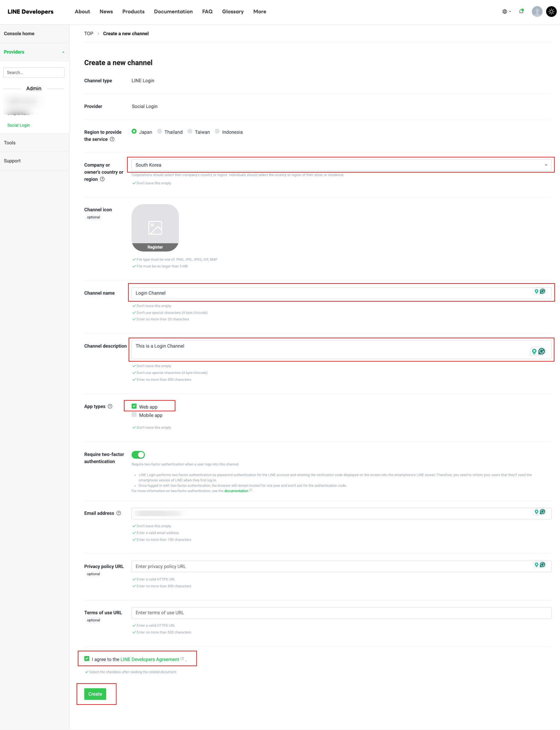The image size is (560, 730).
Task: Open Support in the sidebar
Action: point(12,161)
